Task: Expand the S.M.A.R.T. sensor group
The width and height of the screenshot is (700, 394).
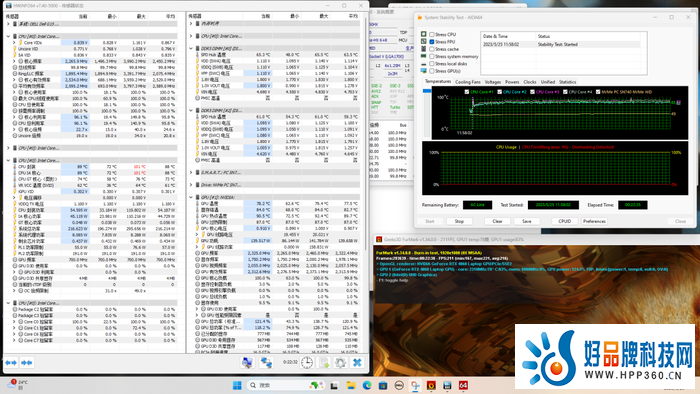Action: pos(191,172)
